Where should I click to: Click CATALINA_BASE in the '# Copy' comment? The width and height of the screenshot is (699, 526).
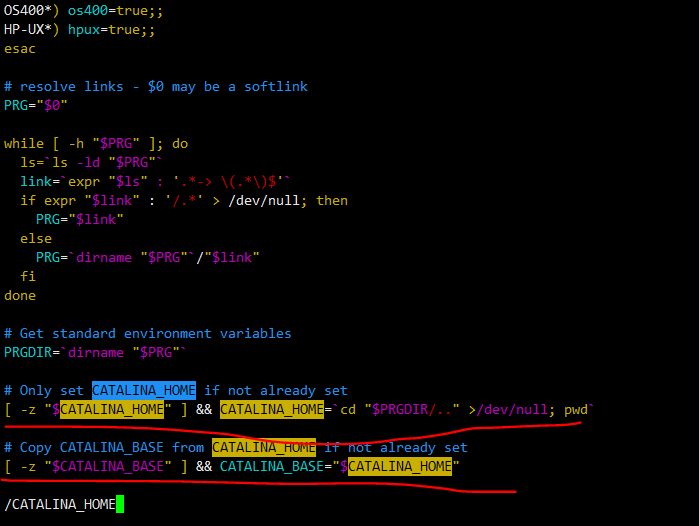point(111,447)
